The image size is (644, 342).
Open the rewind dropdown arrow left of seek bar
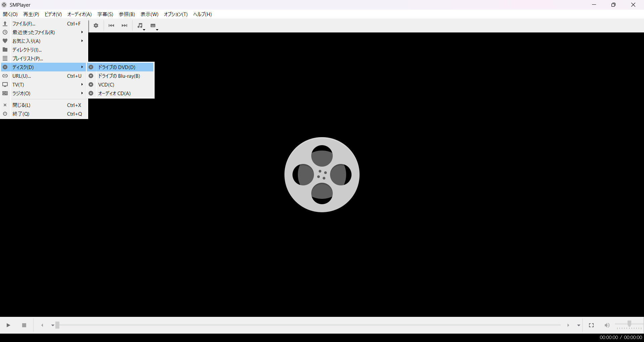pyautogui.click(x=53, y=325)
